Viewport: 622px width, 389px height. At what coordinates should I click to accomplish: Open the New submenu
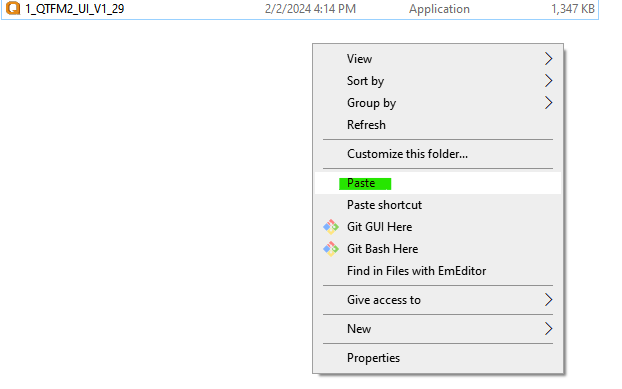(x=438, y=329)
